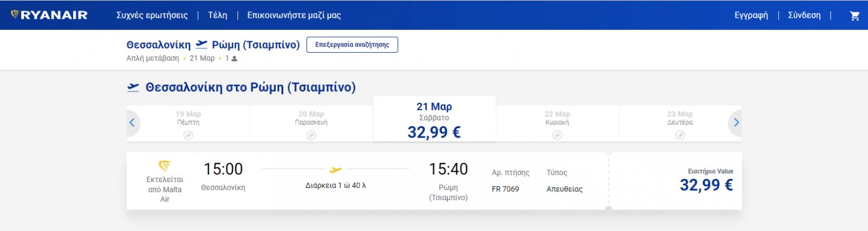Screen dimensions: 868x231
Task: Click the yellow plane icon on flight route
Action: tap(336, 170)
